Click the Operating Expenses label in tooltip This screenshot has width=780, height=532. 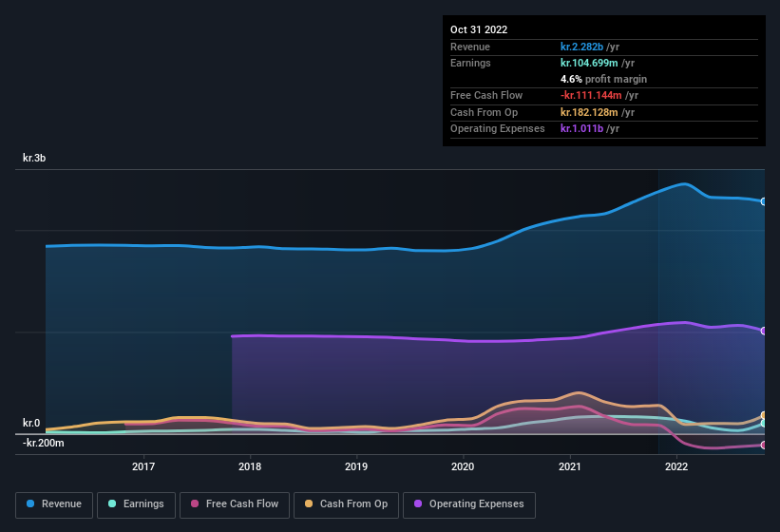click(498, 128)
